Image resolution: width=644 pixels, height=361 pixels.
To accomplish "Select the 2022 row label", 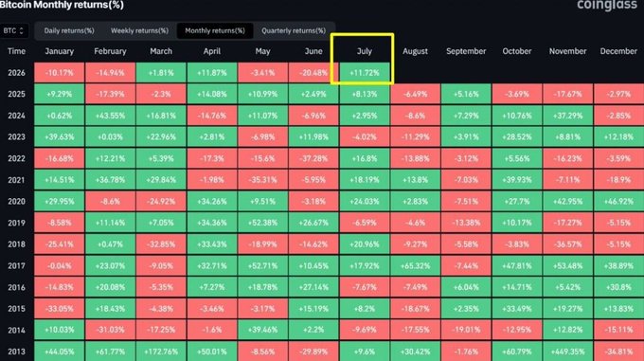I will [16, 158].
